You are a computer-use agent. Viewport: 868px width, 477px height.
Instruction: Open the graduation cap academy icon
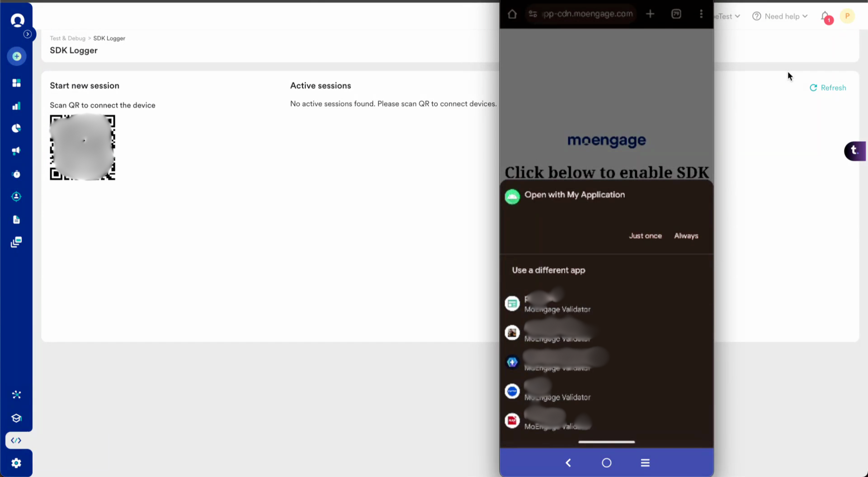(x=17, y=418)
